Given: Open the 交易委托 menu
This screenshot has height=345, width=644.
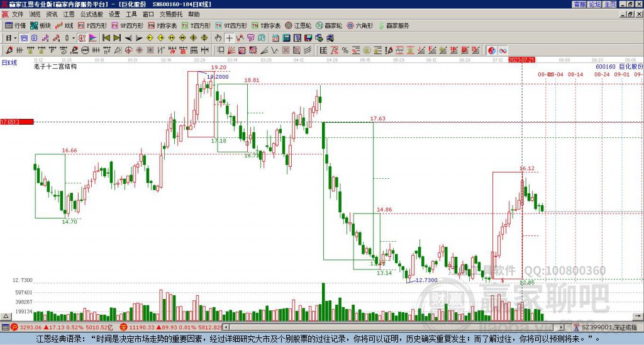Looking at the screenshot, I should [171, 14].
